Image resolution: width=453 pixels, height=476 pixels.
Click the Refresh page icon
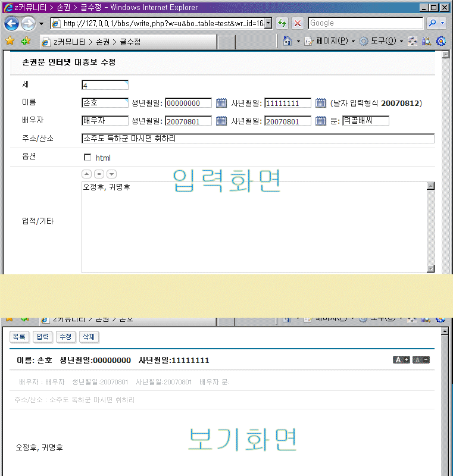282,23
